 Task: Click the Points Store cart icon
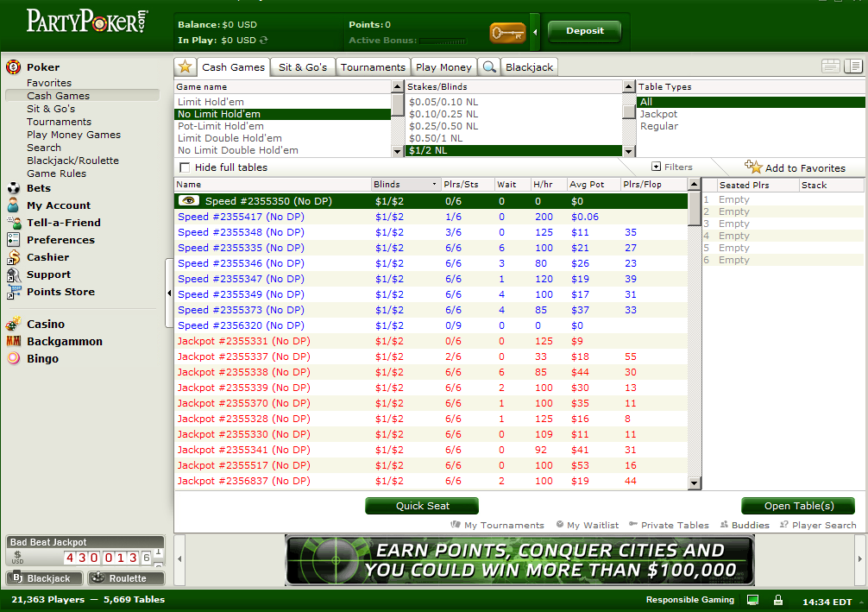[13, 292]
